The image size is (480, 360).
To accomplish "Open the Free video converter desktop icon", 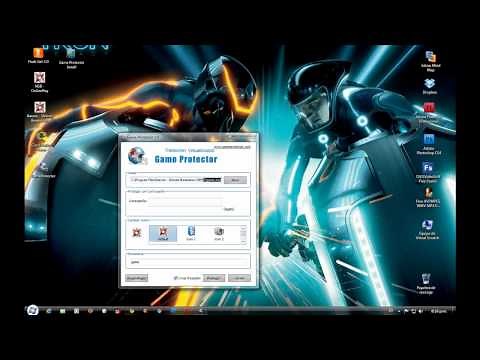I will tap(428, 198).
